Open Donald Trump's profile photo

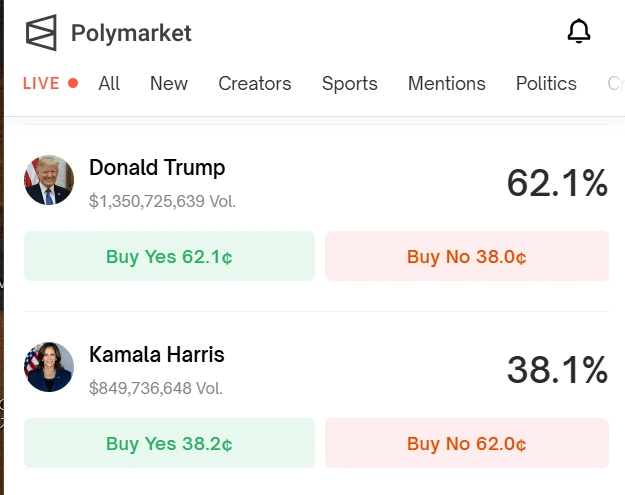point(49,180)
